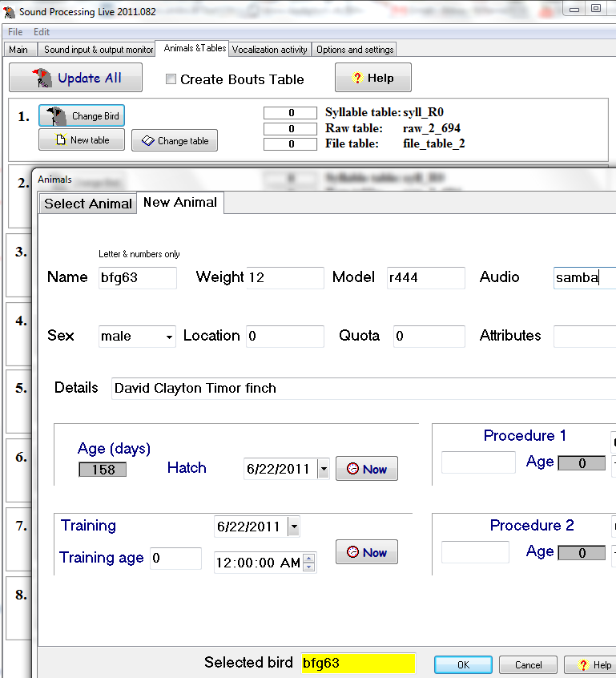Enable the Create Bouts Table checkbox
Viewport: 616px width, 678px height.
coord(171,79)
